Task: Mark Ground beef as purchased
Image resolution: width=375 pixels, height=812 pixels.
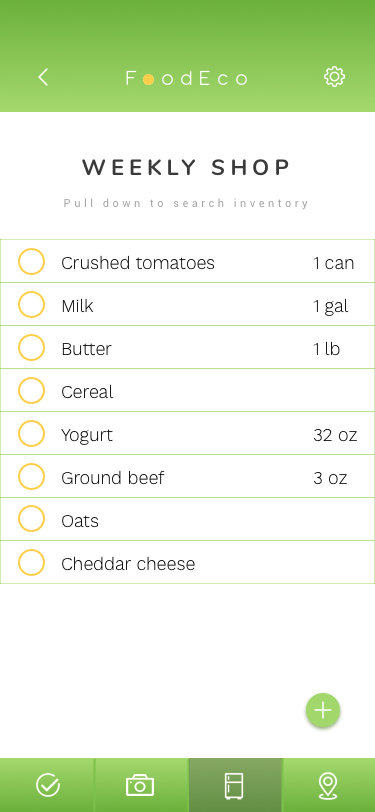Action: [31, 476]
